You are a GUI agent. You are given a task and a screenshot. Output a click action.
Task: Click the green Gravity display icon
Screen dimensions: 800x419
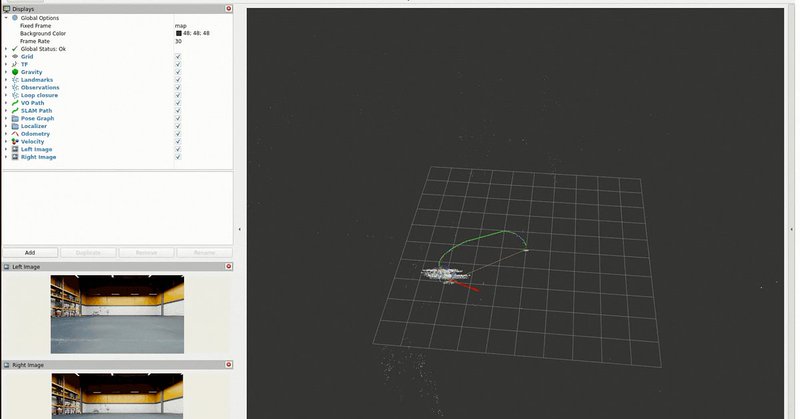(x=15, y=72)
